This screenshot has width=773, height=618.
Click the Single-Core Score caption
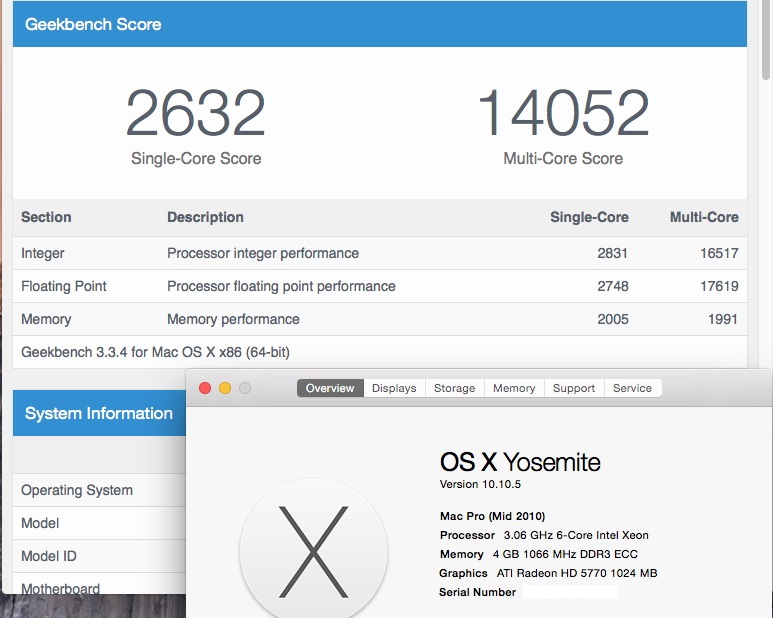(x=196, y=159)
